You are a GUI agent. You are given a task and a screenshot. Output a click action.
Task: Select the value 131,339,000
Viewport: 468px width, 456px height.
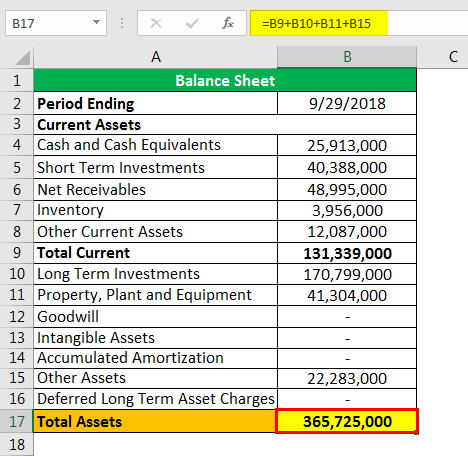point(347,253)
